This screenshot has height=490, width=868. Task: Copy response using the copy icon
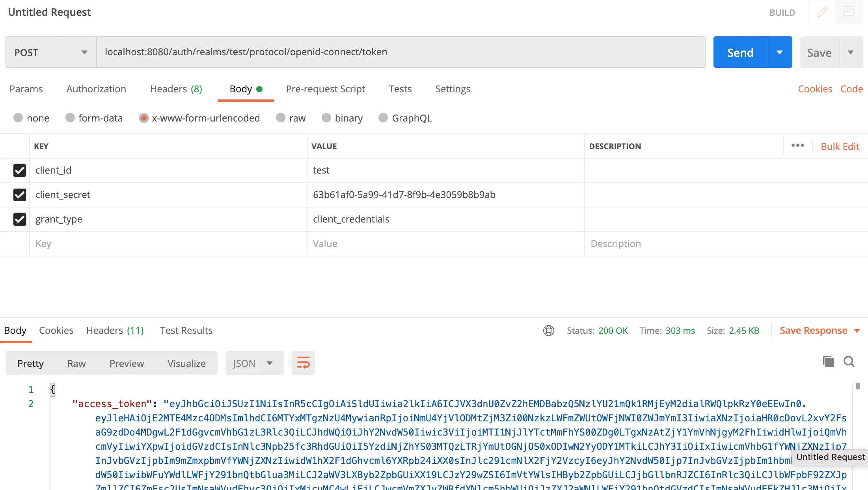828,361
